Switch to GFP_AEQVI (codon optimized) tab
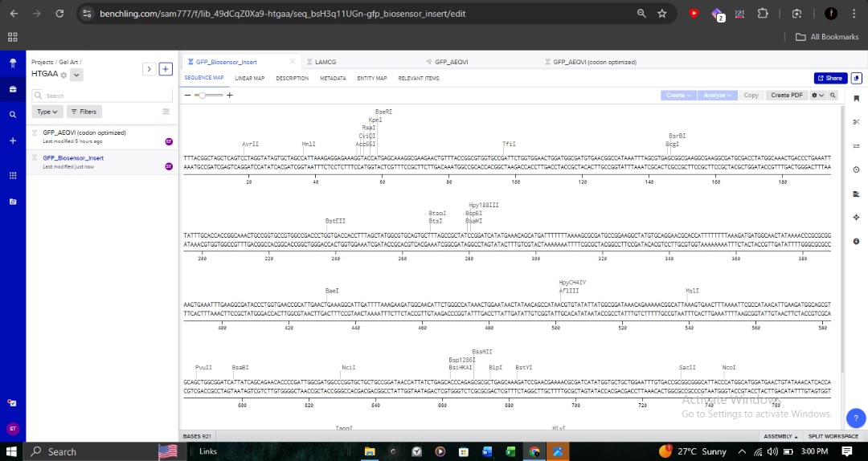868x461 pixels. pyautogui.click(x=595, y=62)
